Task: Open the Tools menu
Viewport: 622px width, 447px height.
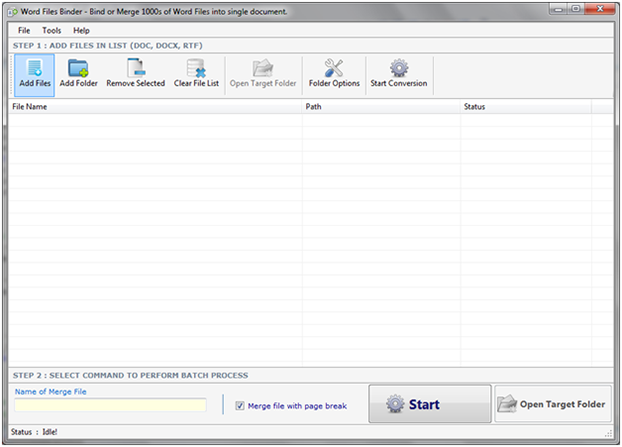Action: click(52, 31)
